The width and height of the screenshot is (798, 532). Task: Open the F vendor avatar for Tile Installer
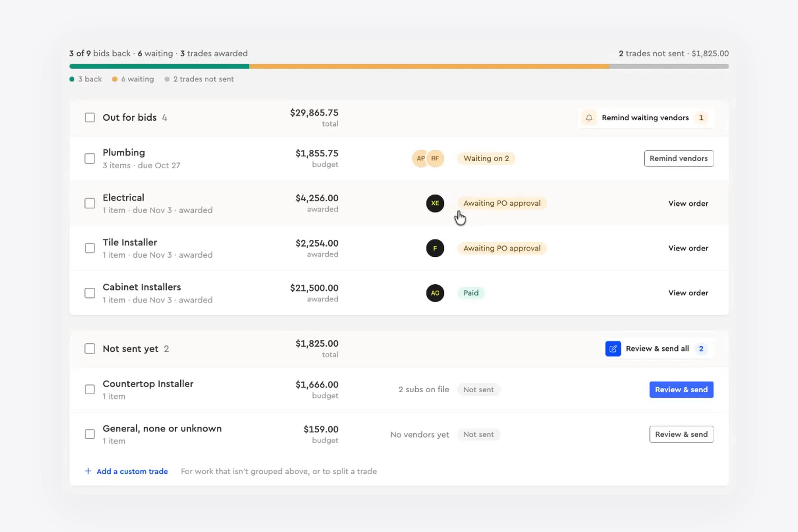(x=435, y=248)
